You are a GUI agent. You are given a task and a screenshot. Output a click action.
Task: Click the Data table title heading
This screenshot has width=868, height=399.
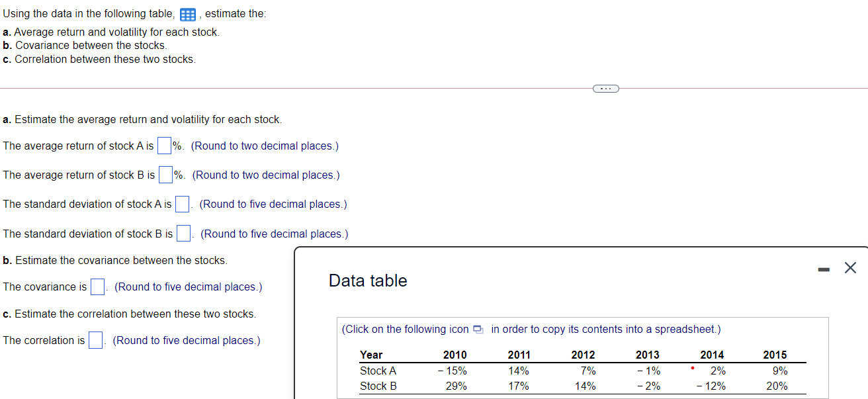point(368,281)
